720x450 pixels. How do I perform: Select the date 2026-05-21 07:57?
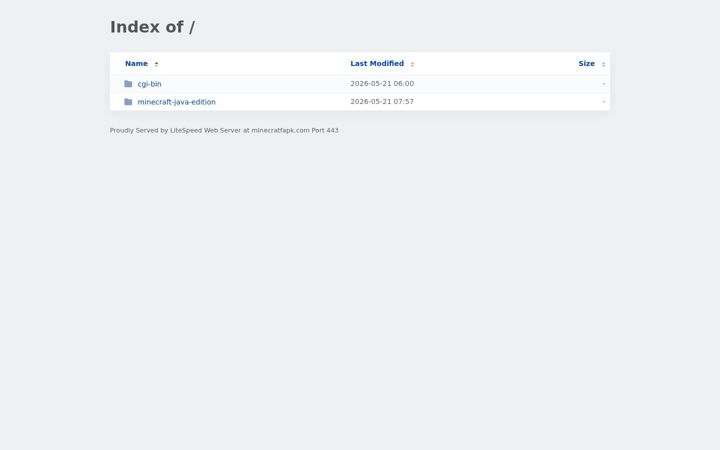382,101
